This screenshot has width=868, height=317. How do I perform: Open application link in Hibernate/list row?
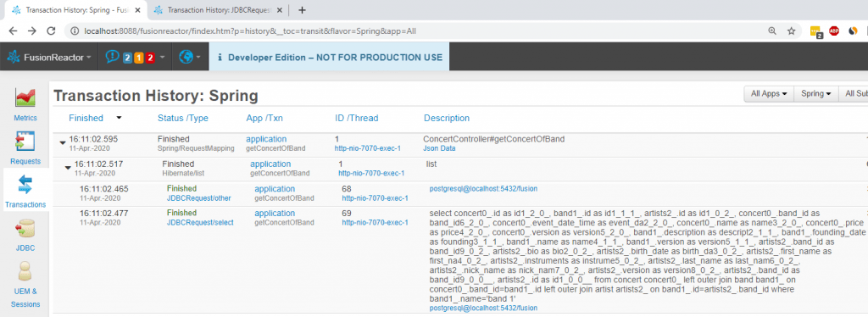pyautogui.click(x=270, y=164)
